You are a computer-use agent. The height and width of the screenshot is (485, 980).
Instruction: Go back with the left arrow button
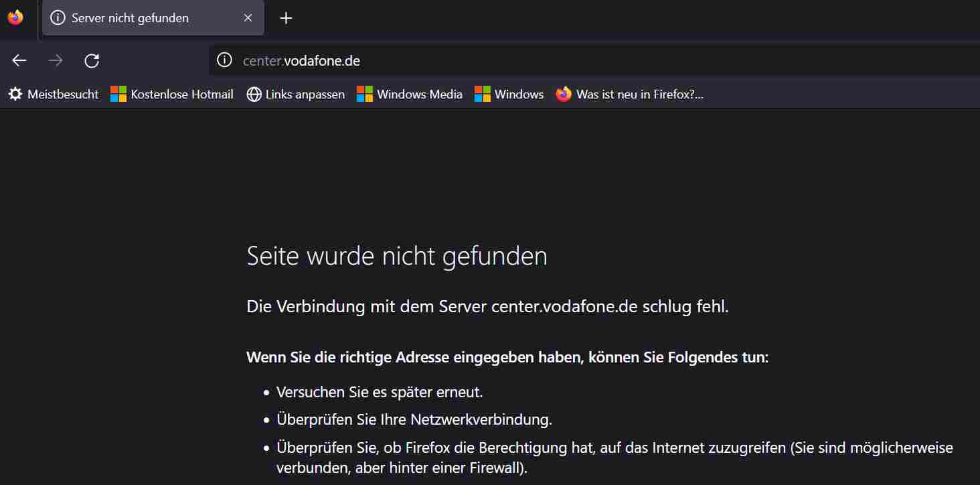[x=19, y=61]
